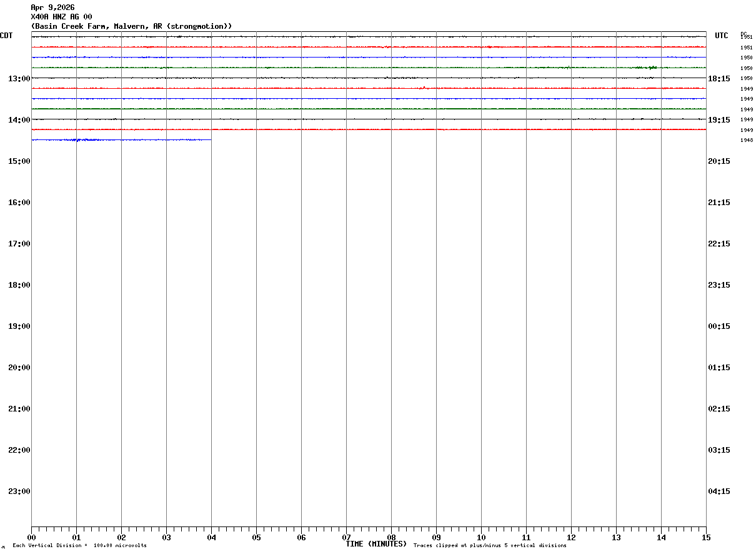Click the '04:15' UTC time label

719,491
